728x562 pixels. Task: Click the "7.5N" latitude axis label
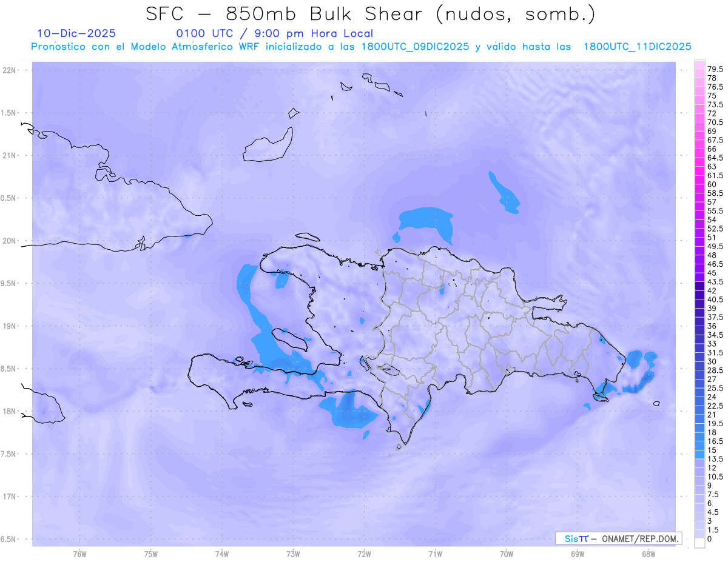9,453
